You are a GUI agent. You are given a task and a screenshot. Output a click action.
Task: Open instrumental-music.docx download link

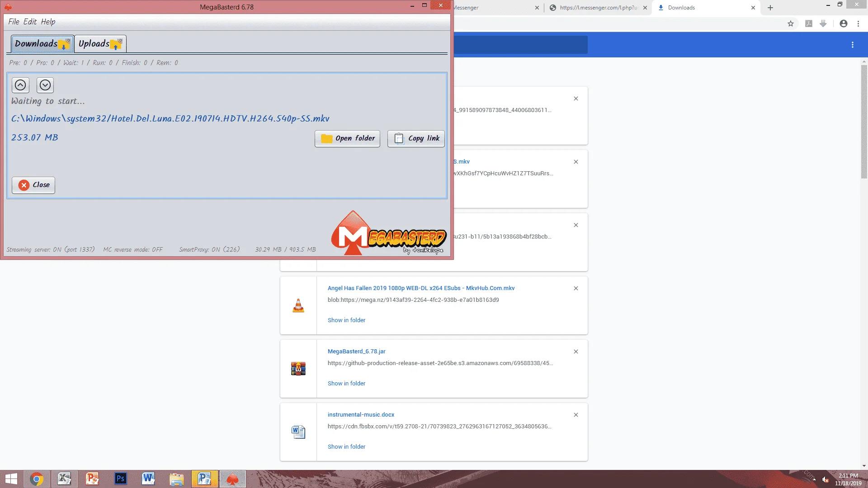click(x=361, y=414)
